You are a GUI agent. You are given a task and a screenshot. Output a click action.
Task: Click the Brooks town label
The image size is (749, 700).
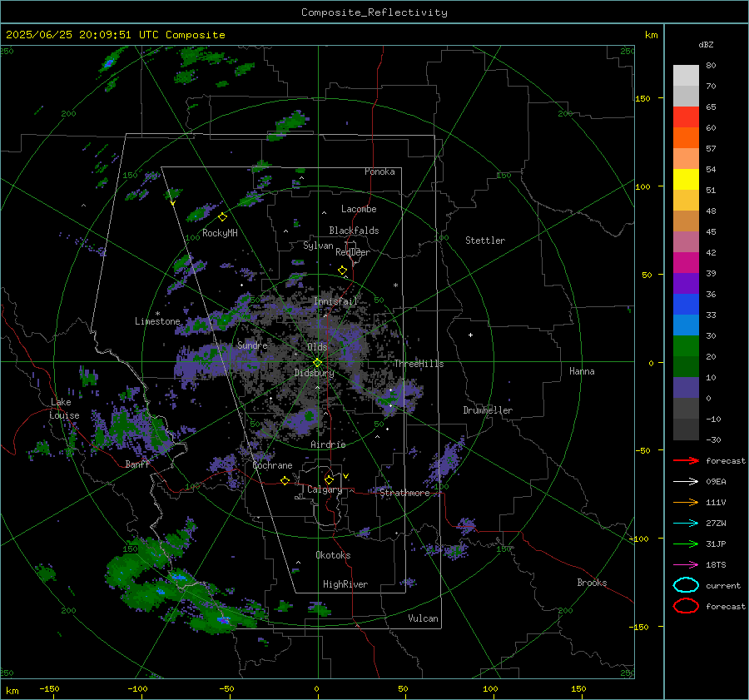[x=592, y=583]
